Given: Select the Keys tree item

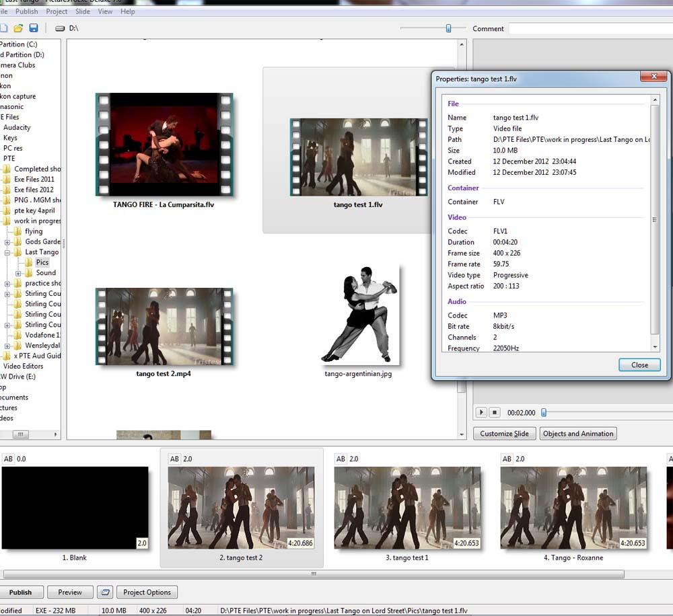Looking at the screenshot, I should [10, 138].
